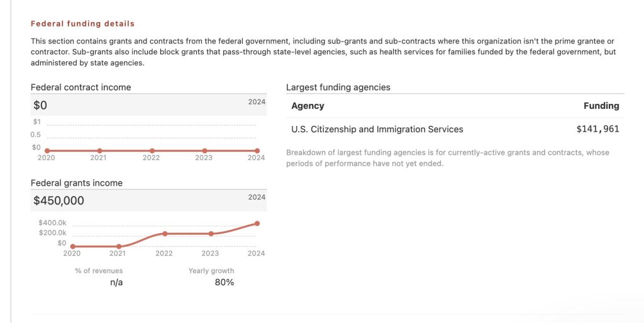Click the $450,000 grants income total
The height and width of the screenshot is (323, 644).
[x=58, y=201]
